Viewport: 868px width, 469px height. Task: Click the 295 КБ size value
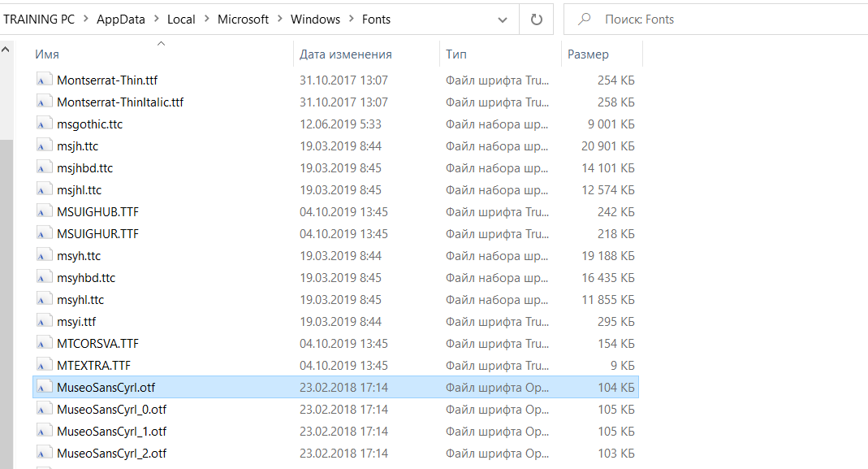coord(616,322)
